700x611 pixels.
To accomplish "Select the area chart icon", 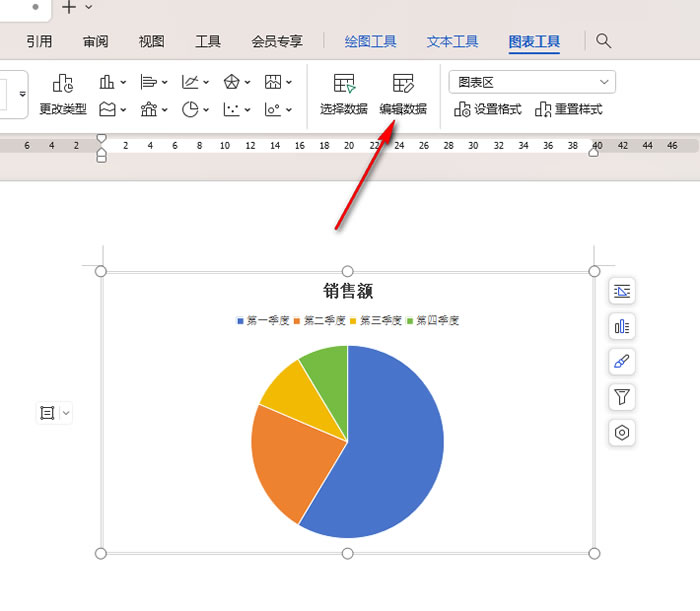I will coord(107,109).
